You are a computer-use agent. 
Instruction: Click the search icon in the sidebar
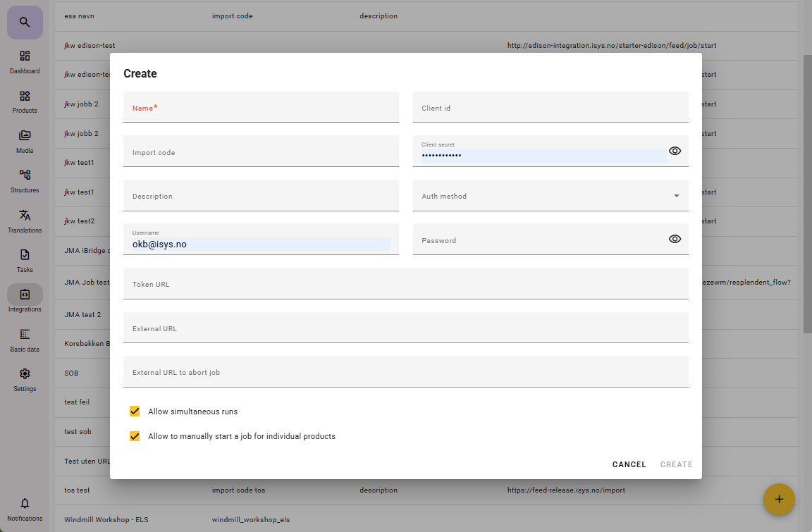click(25, 23)
